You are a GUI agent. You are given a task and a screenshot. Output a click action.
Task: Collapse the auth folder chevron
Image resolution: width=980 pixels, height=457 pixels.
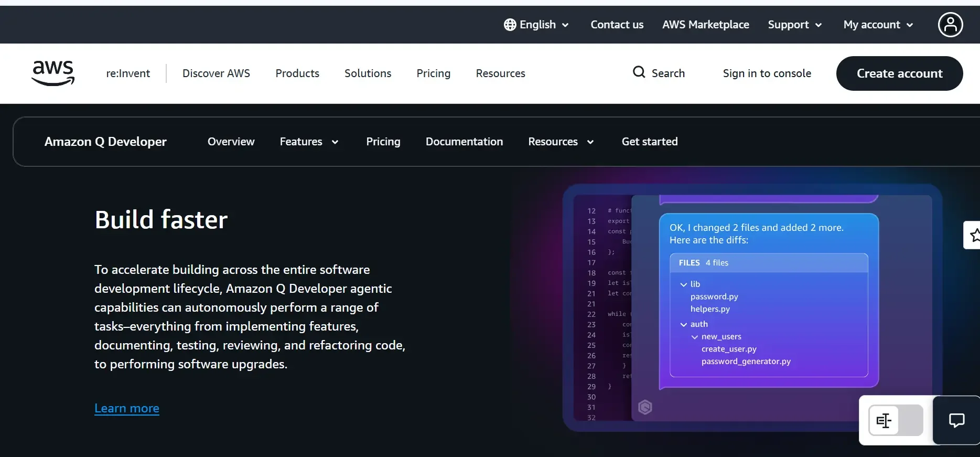[683, 325]
